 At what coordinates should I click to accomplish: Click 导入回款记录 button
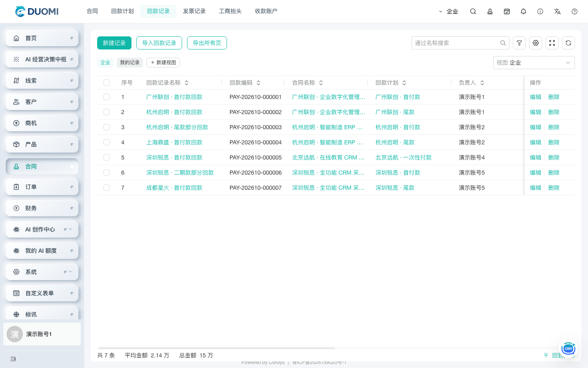coord(159,43)
